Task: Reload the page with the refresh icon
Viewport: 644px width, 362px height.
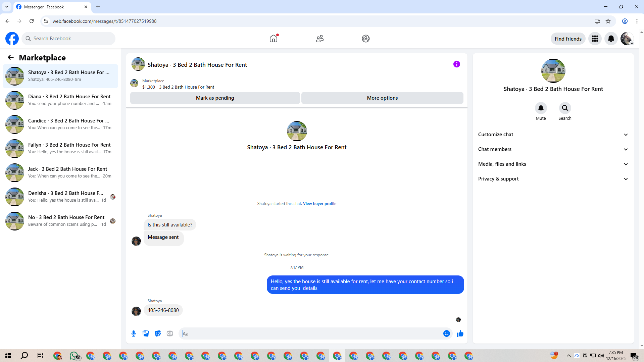Action: pyautogui.click(x=32, y=21)
